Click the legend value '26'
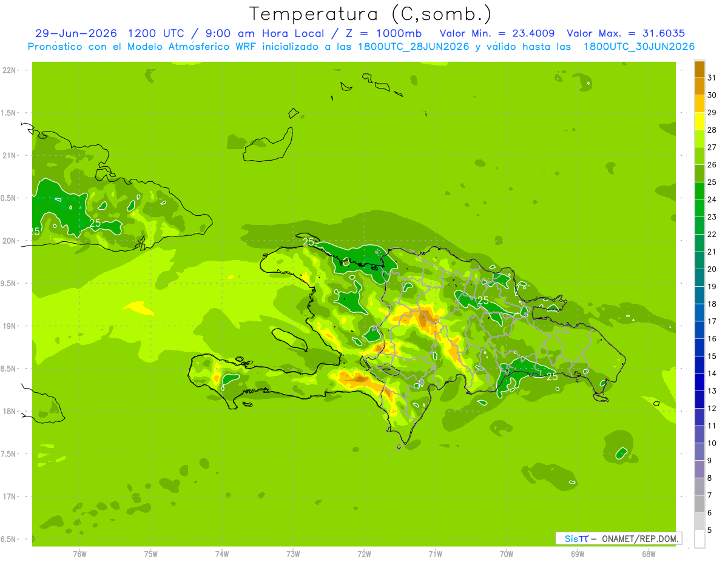 tap(712, 164)
